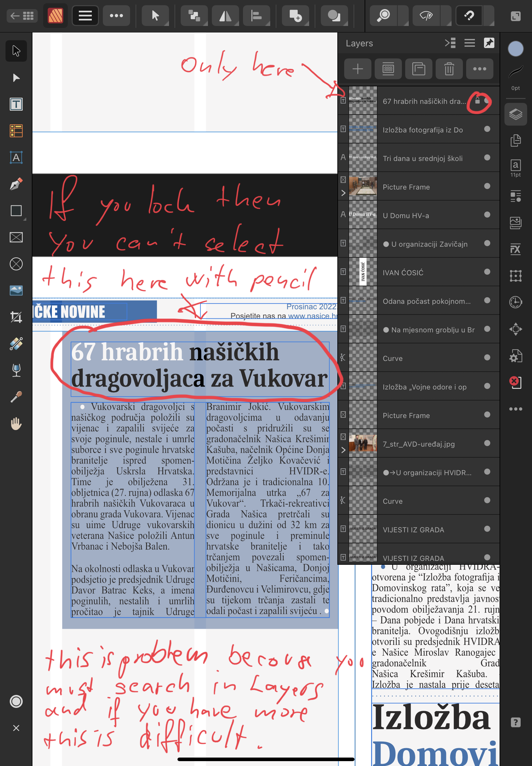The image size is (532, 766).
Task: Add a new layer with plus button
Action: pyautogui.click(x=358, y=69)
